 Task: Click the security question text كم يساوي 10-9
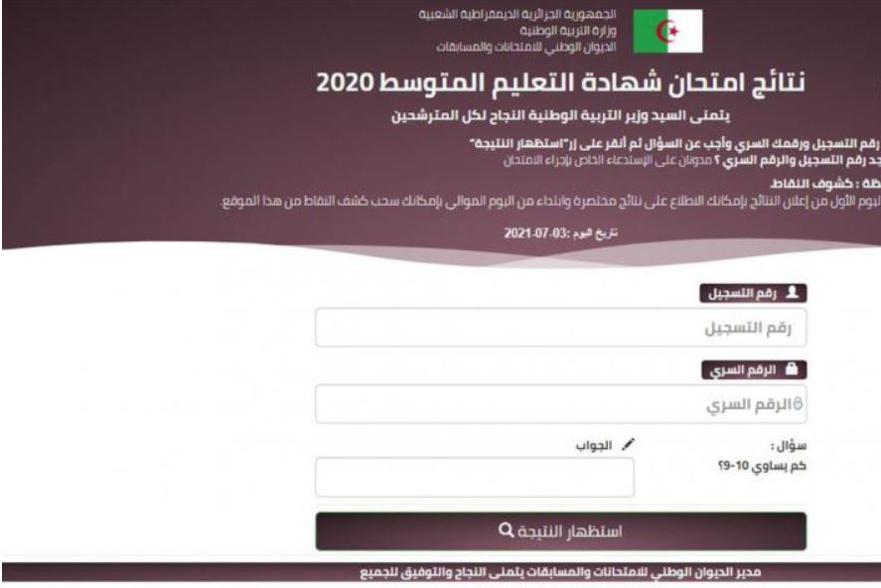pyautogui.click(x=762, y=466)
